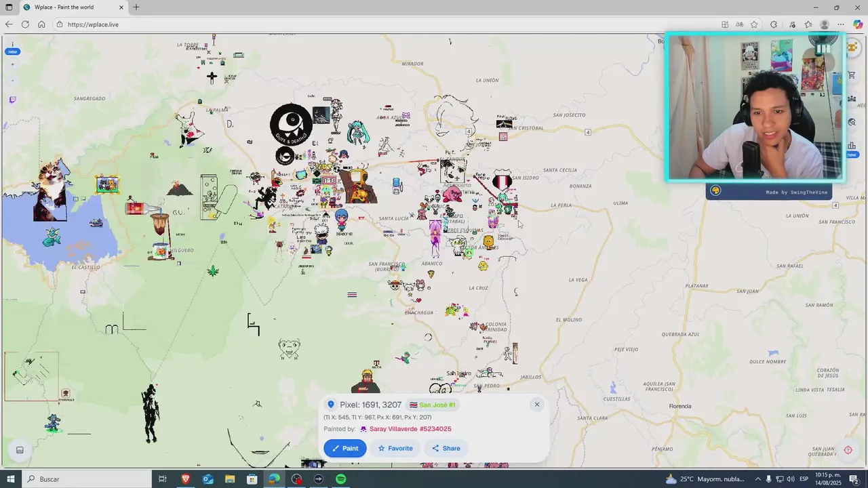Close the pixel info panel
This screenshot has height=488, width=868.
pyautogui.click(x=536, y=405)
